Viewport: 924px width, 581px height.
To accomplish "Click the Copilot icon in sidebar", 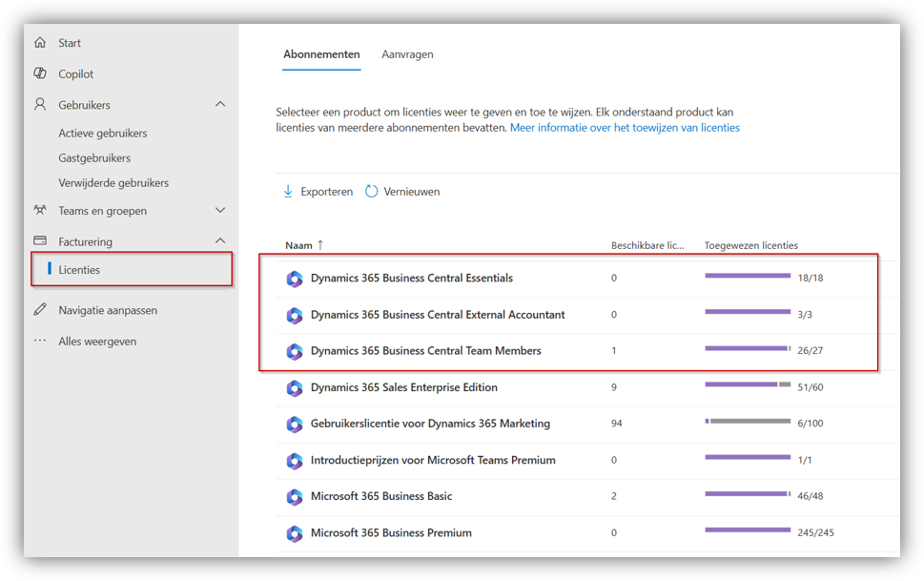I will 40,73.
